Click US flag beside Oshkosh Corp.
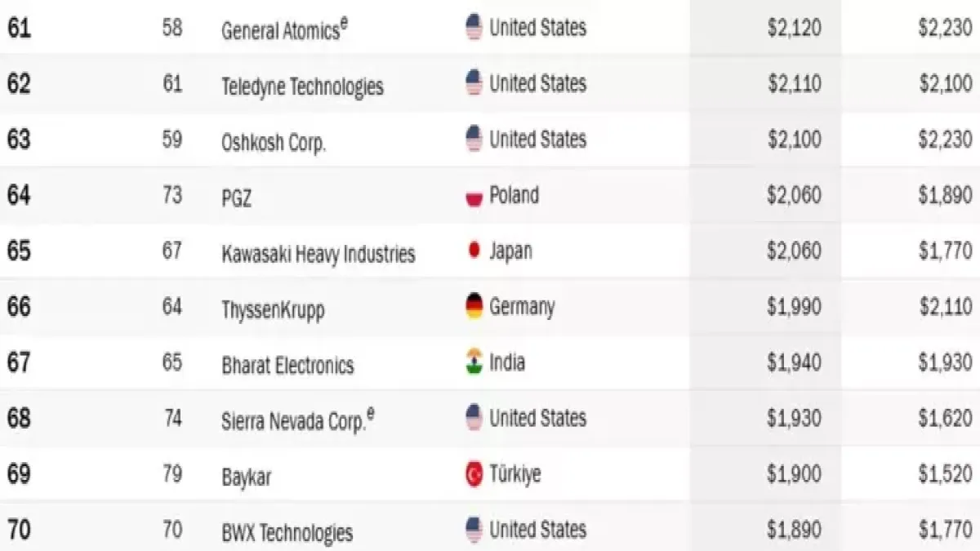The image size is (980, 551). click(x=474, y=140)
